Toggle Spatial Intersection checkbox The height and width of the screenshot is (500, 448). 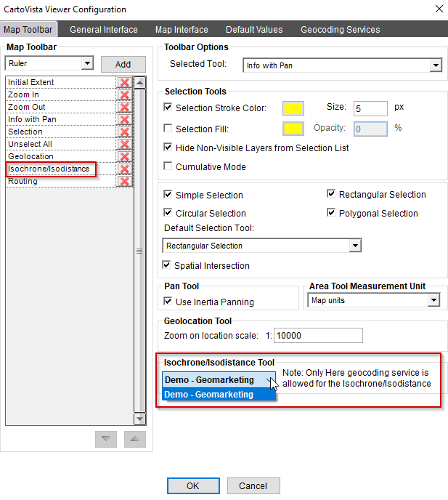point(166,265)
